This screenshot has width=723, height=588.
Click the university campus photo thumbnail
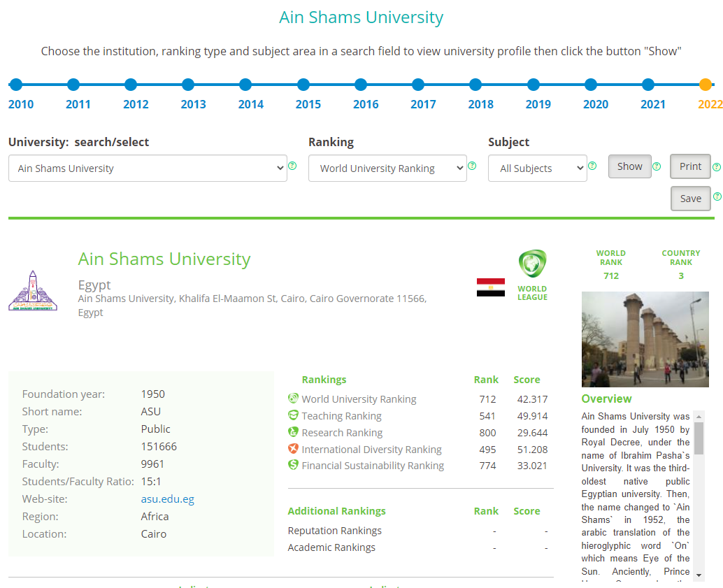click(645, 339)
